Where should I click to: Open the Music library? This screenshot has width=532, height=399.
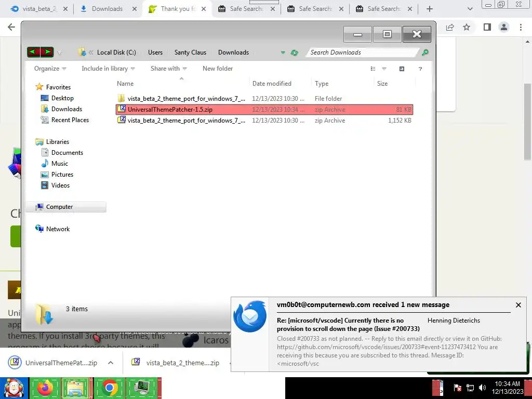coord(59,164)
